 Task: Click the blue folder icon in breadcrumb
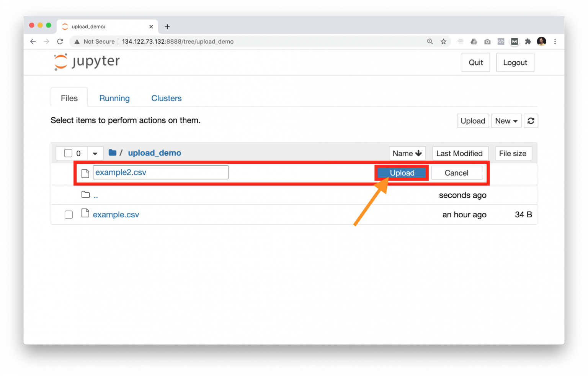click(113, 153)
